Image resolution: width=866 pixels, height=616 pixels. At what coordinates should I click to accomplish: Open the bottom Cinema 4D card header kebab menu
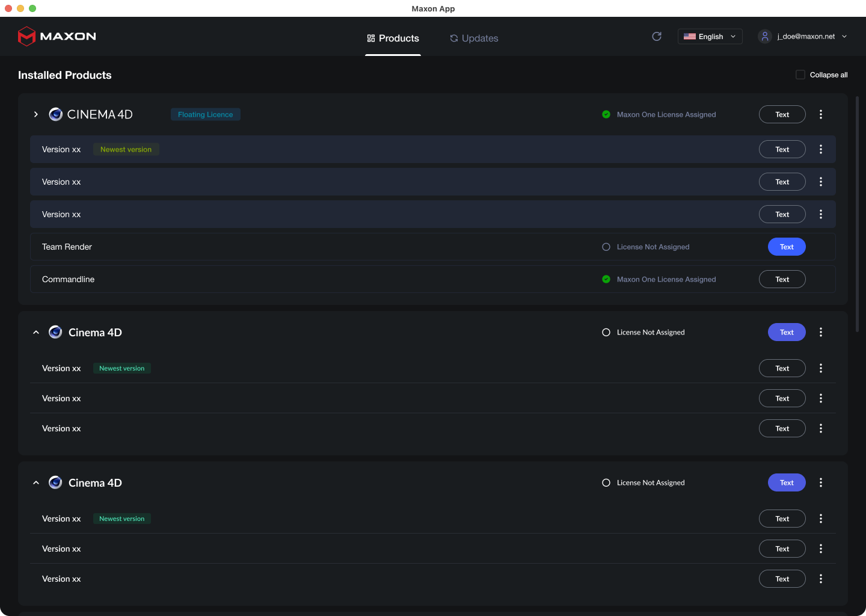821,482
